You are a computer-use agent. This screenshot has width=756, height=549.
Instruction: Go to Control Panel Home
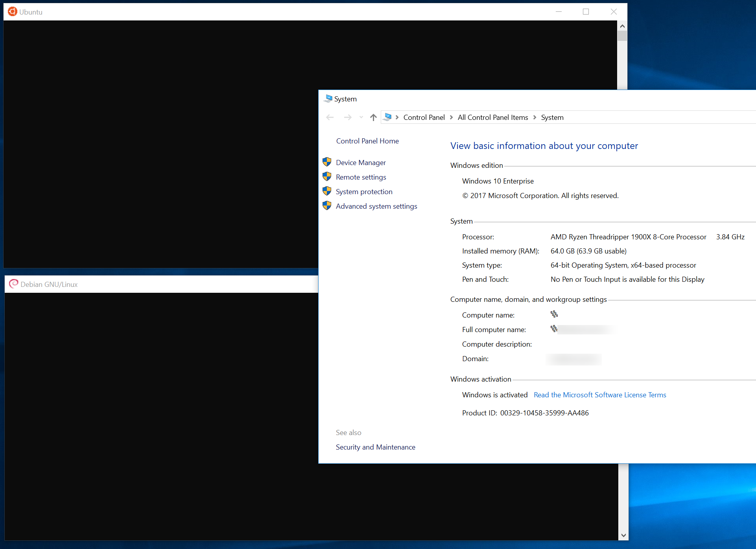point(367,141)
